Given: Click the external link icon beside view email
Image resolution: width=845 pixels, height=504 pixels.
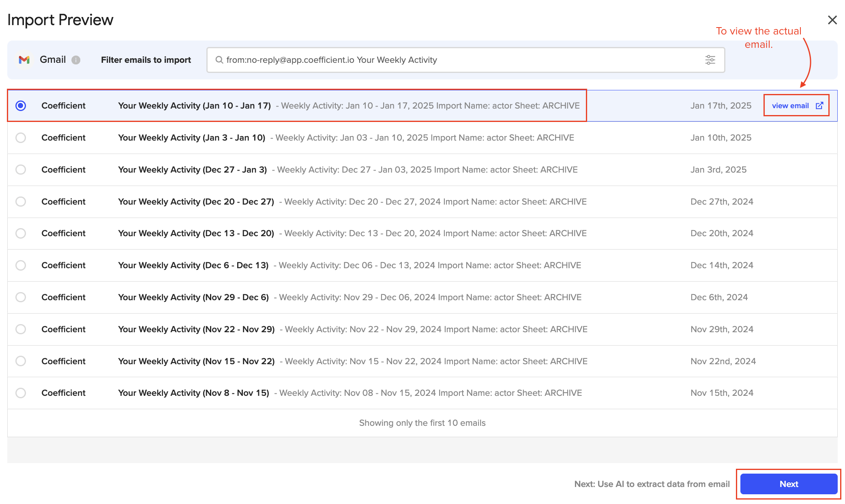Looking at the screenshot, I should tap(819, 106).
